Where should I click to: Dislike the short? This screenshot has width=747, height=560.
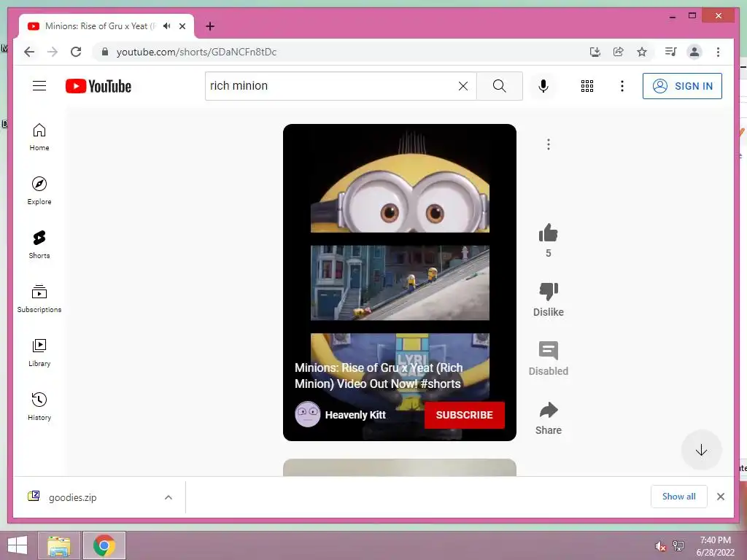549,292
